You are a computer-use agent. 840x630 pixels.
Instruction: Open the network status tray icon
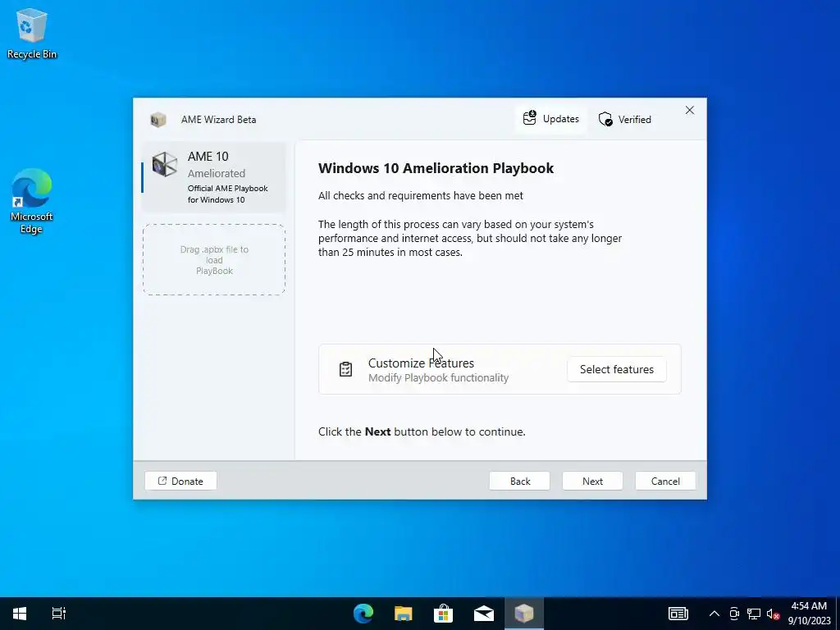[x=754, y=614]
